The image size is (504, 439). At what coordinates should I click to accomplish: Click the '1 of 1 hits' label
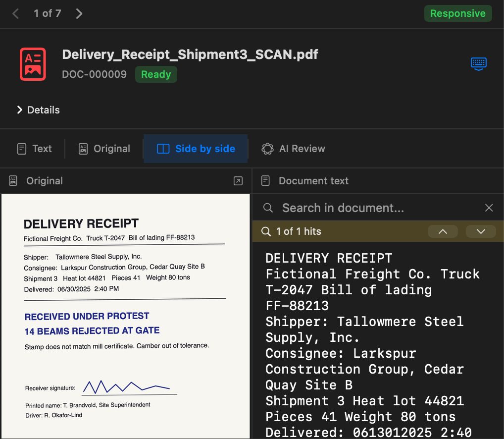point(299,231)
